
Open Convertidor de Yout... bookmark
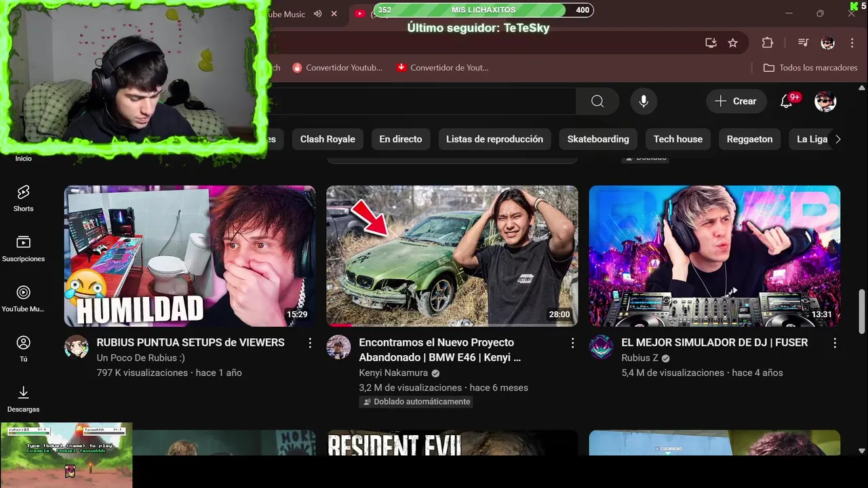442,68
